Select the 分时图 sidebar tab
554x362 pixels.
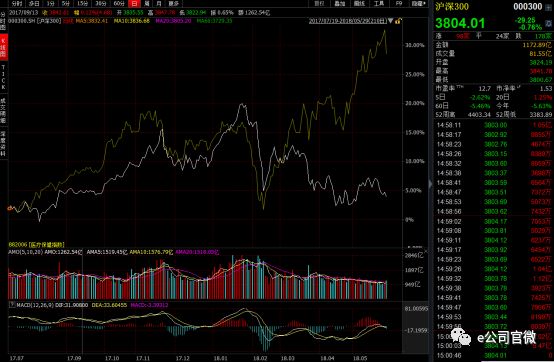pyautogui.click(x=4, y=20)
